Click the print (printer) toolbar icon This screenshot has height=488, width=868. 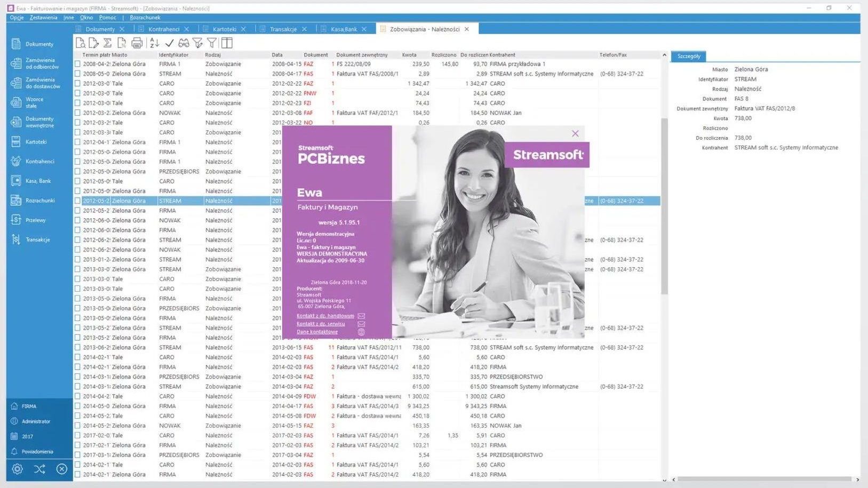click(x=137, y=43)
